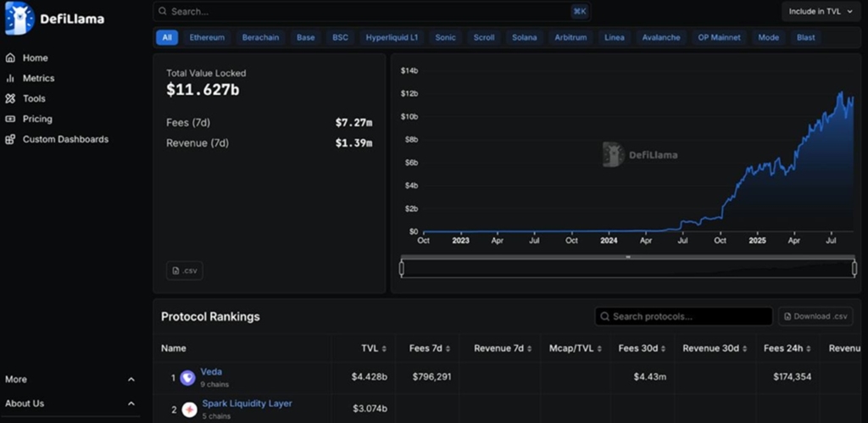Open the Metrics sidebar icon
Viewport: 868px width, 423px height.
pyautogui.click(x=11, y=79)
